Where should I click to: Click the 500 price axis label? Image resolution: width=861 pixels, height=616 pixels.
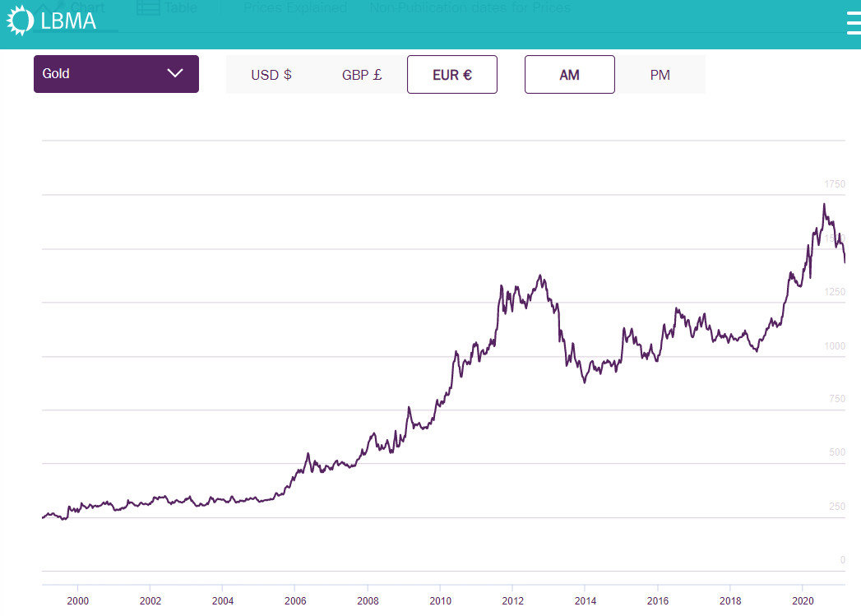click(x=837, y=452)
